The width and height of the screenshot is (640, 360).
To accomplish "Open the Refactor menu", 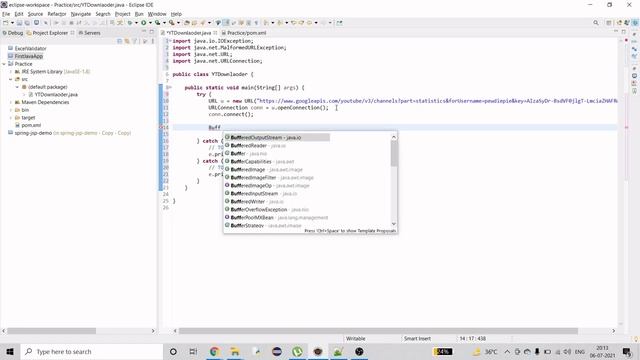I will click(57, 14).
